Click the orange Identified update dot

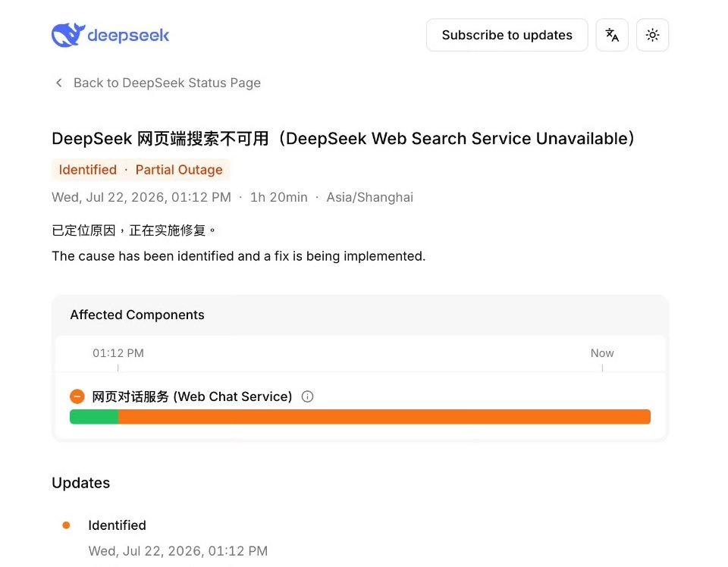[x=66, y=525]
